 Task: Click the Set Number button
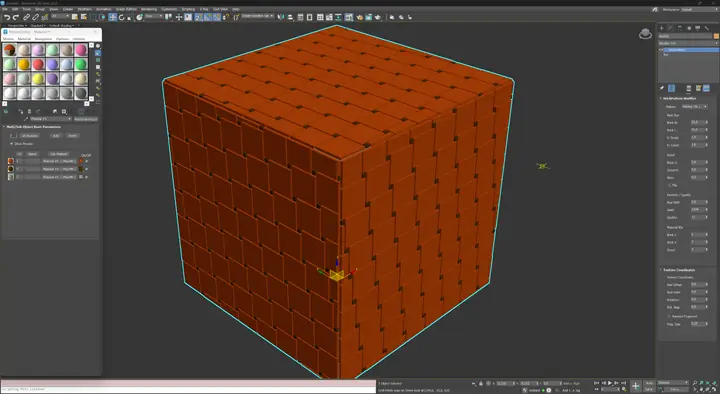29,136
